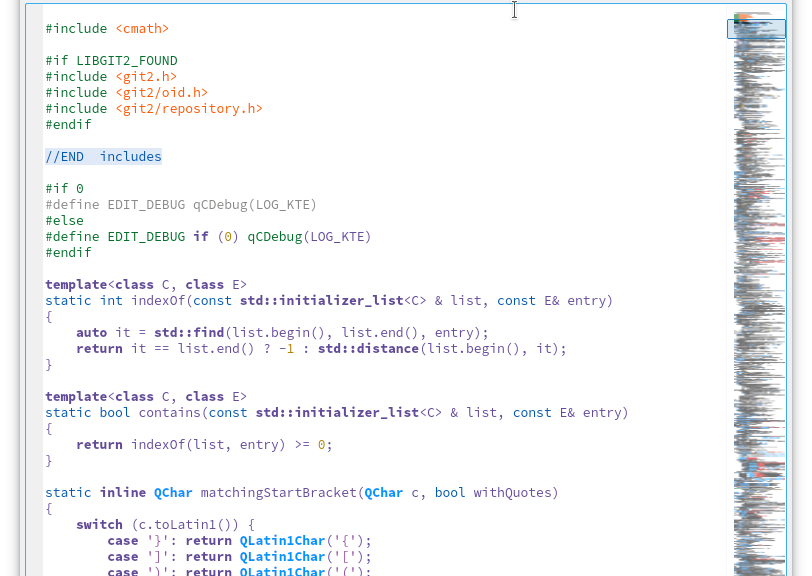
Task: Click the #if LIBGIT2_FOUND line
Action: coord(111,60)
